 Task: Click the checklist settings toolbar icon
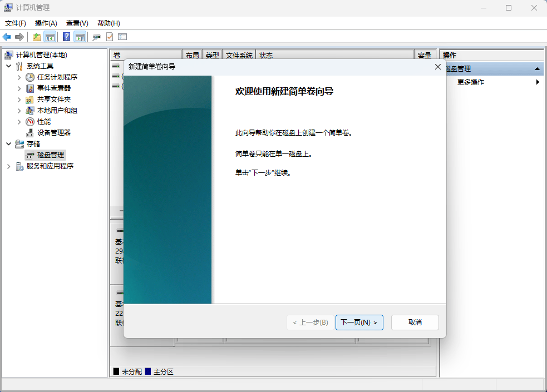pos(122,37)
